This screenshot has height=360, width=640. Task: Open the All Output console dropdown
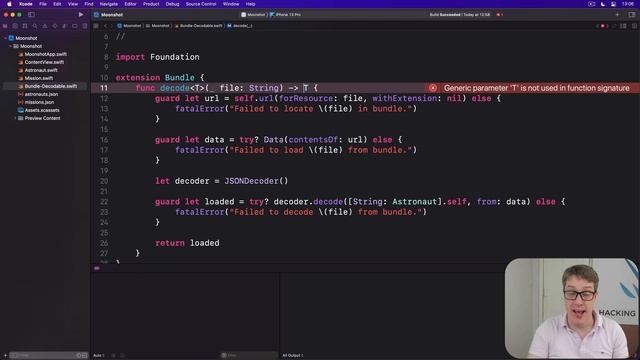[x=293, y=356]
